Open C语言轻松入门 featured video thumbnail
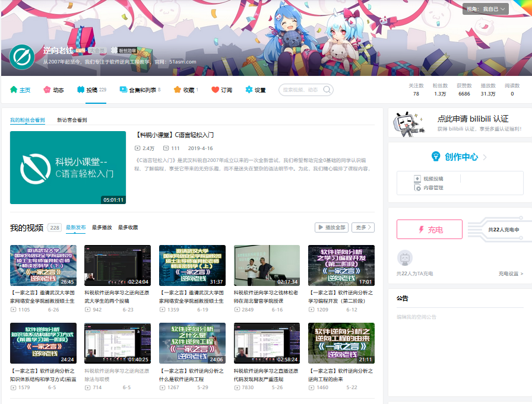This screenshot has width=532, height=404. [68, 167]
